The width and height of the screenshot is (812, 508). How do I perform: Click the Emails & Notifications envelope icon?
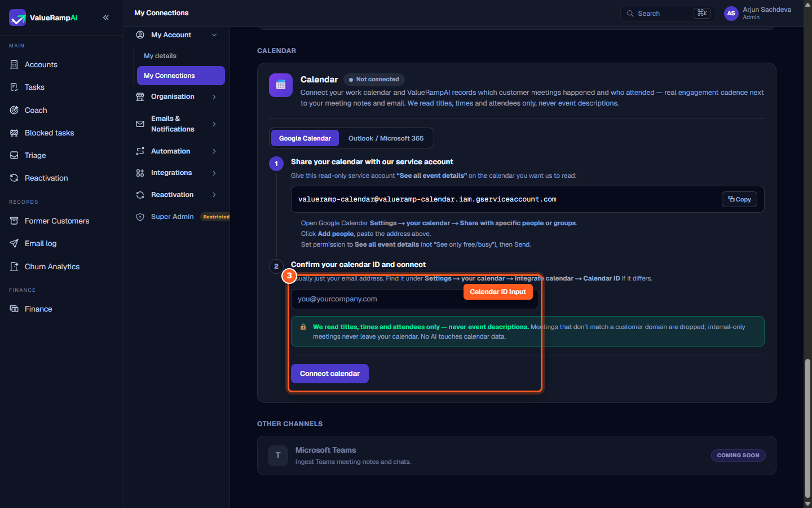[140, 124]
